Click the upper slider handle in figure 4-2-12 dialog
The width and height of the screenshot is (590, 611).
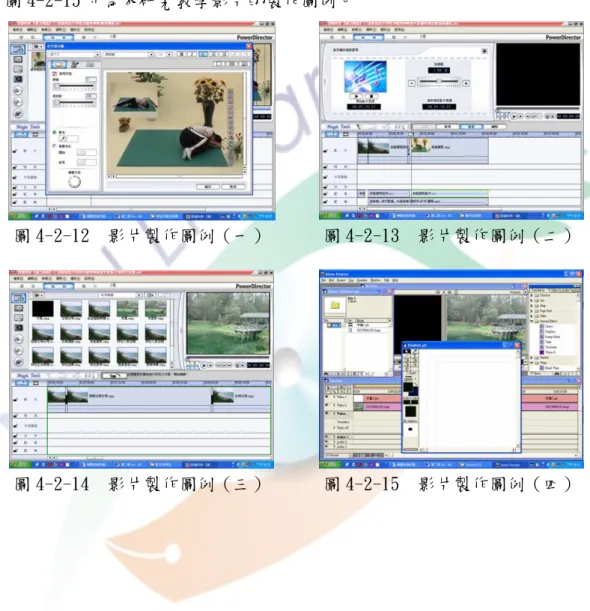[57, 86]
